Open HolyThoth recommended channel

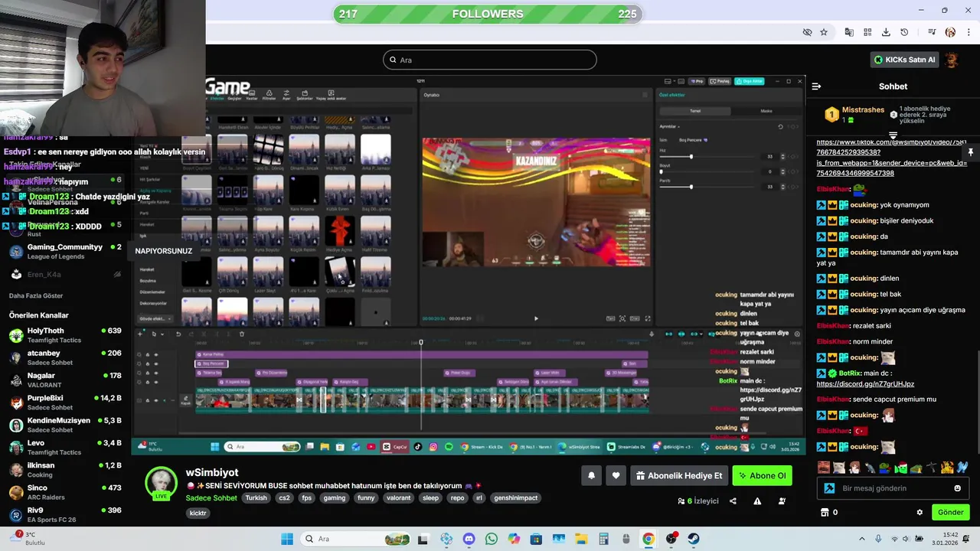click(65, 335)
